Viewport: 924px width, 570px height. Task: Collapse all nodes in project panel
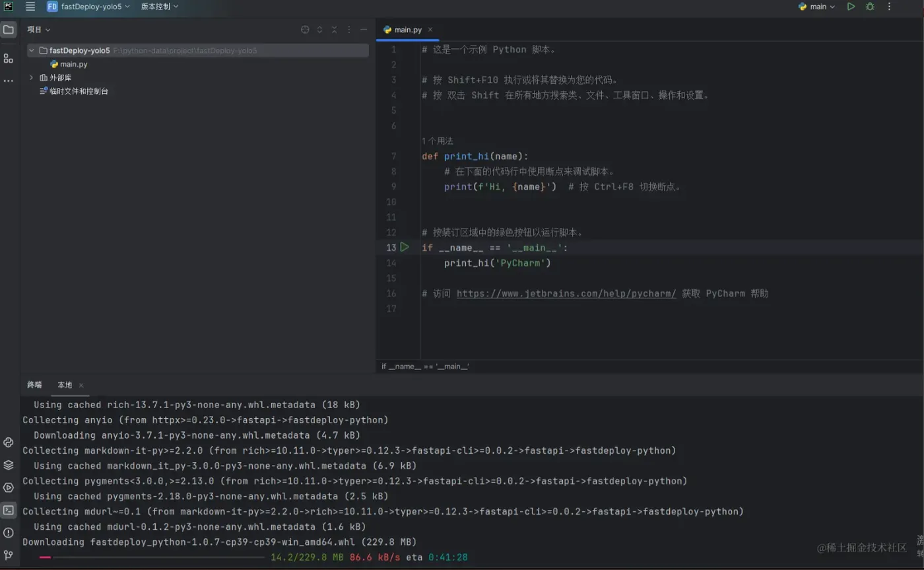pyautogui.click(x=335, y=30)
